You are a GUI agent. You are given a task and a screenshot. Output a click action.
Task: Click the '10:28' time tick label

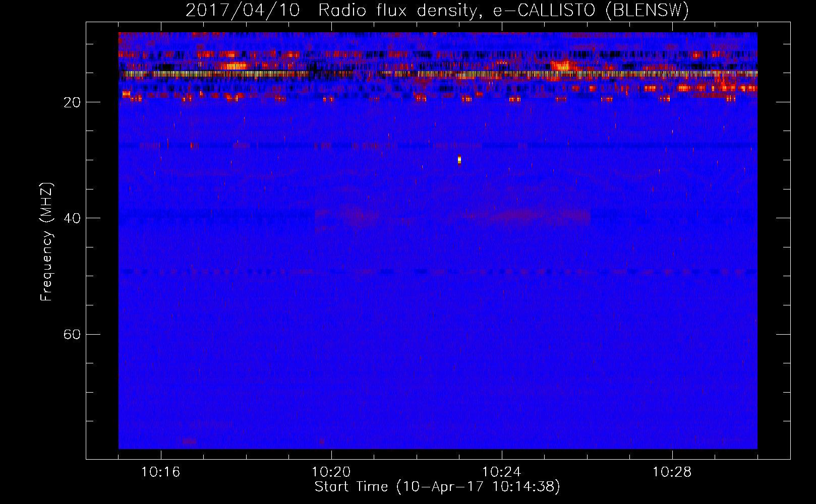click(x=672, y=472)
